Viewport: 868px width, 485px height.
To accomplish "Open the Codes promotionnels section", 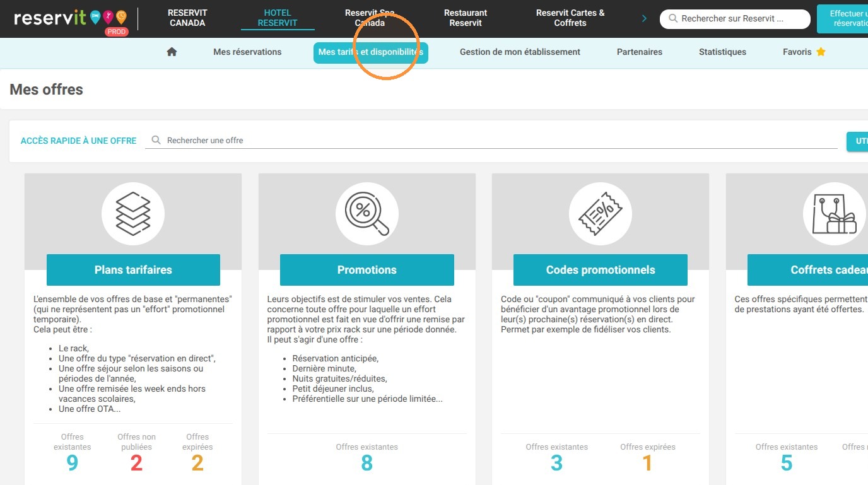I will click(601, 270).
